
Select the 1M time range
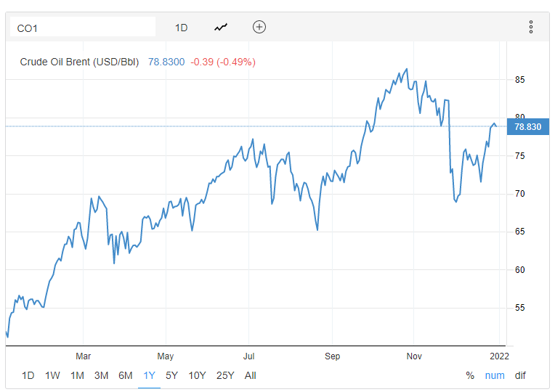[x=77, y=375]
